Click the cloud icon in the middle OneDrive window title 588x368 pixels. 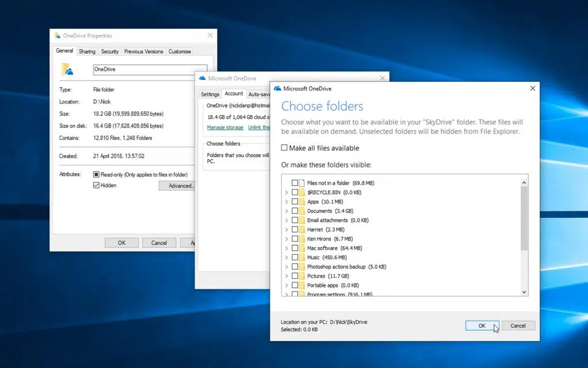click(203, 78)
